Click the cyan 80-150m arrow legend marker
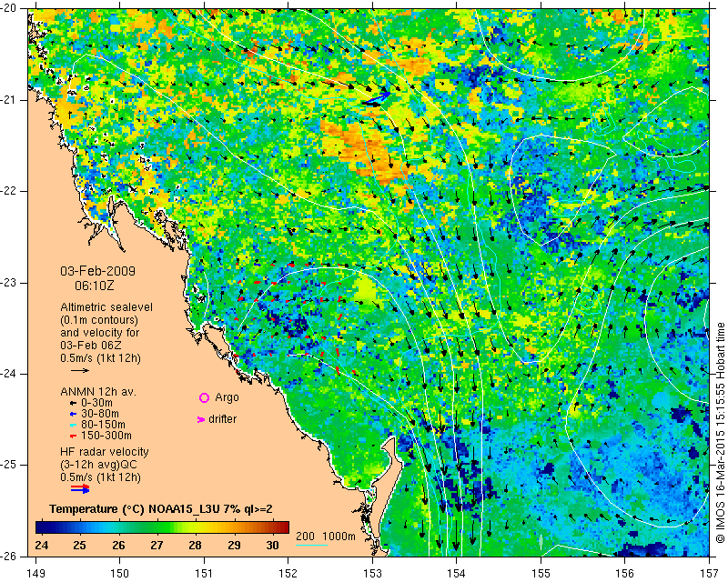 click(x=73, y=425)
